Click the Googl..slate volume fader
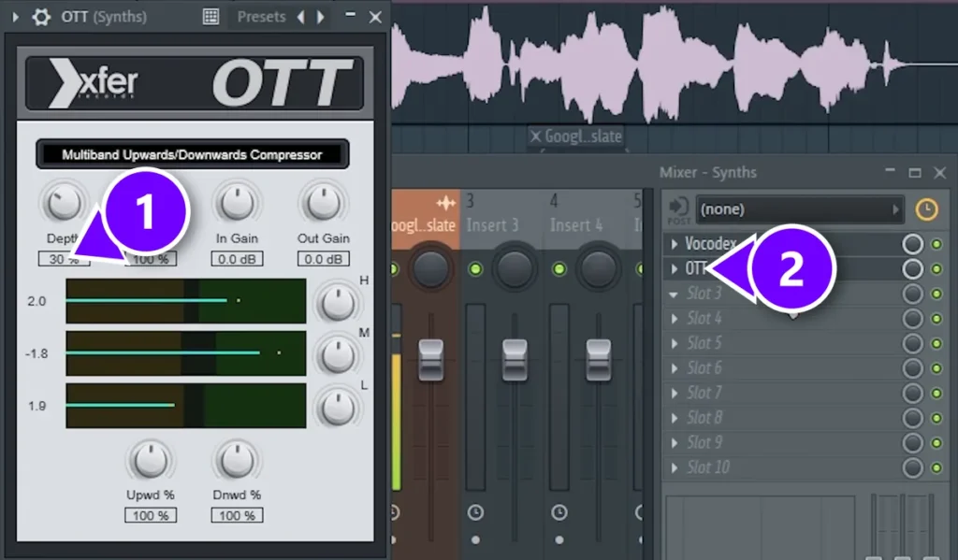 (430, 360)
